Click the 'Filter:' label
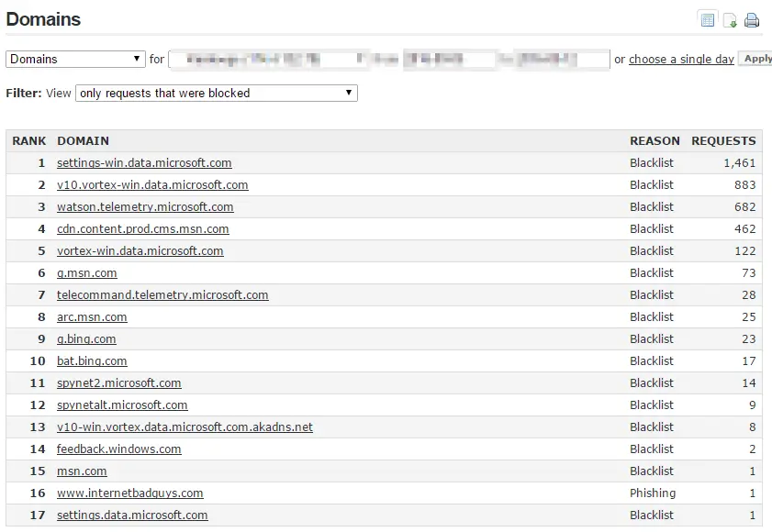The image size is (772, 532). pos(24,93)
